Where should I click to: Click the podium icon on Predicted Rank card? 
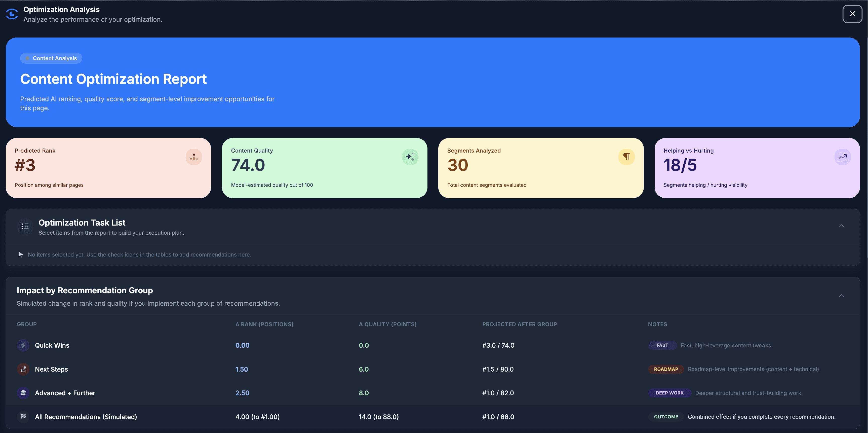click(194, 157)
